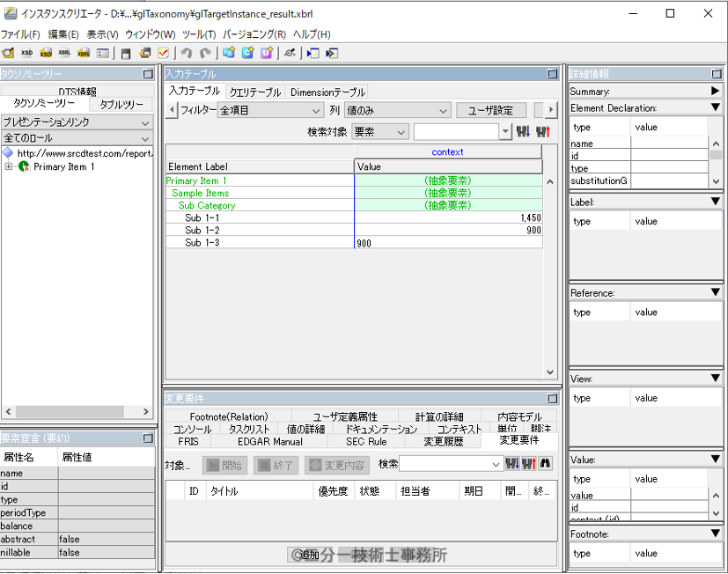Viewport: 728px width, 574px height.
Task: Maximize the 入力テーブル panel
Action: click(552, 74)
